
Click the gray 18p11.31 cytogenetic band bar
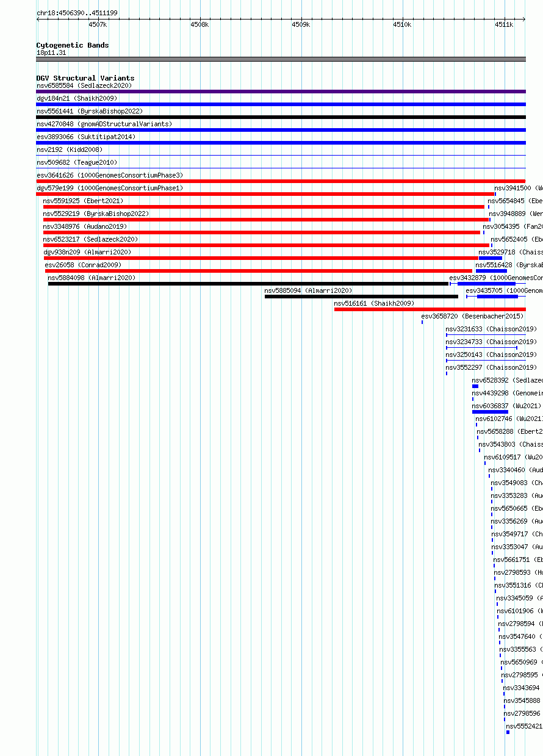tap(281, 59)
